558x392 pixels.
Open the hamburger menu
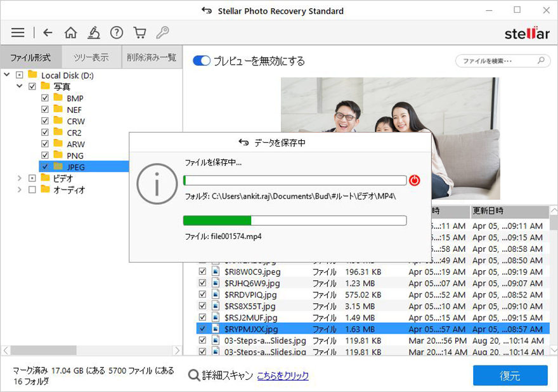[18, 33]
